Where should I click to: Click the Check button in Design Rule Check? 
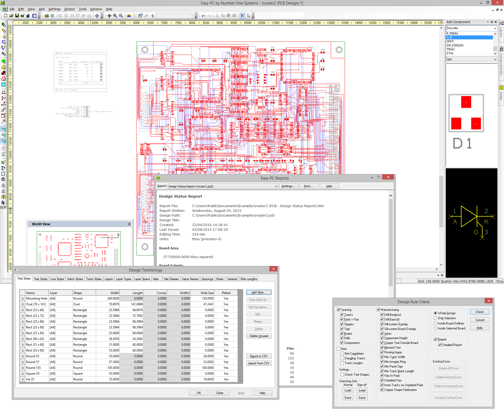click(x=479, y=312)
